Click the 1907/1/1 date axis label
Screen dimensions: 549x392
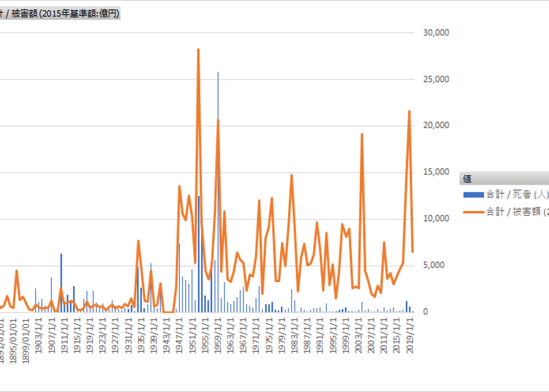pos(52,336)
